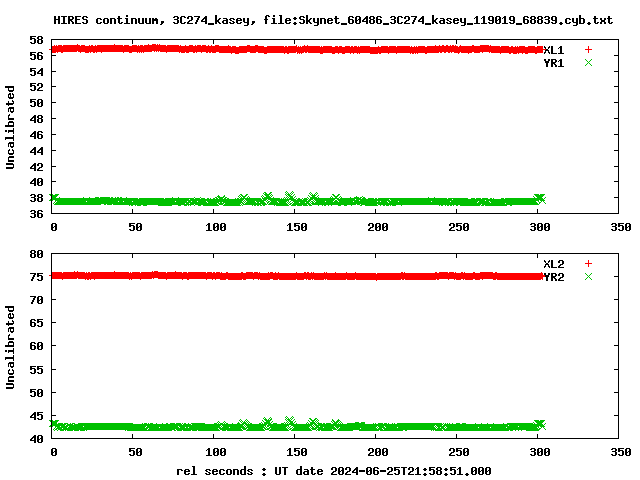640x480 pixels.
Task: Click the 45 y-axis tick label
Action: tap(36, 416)
